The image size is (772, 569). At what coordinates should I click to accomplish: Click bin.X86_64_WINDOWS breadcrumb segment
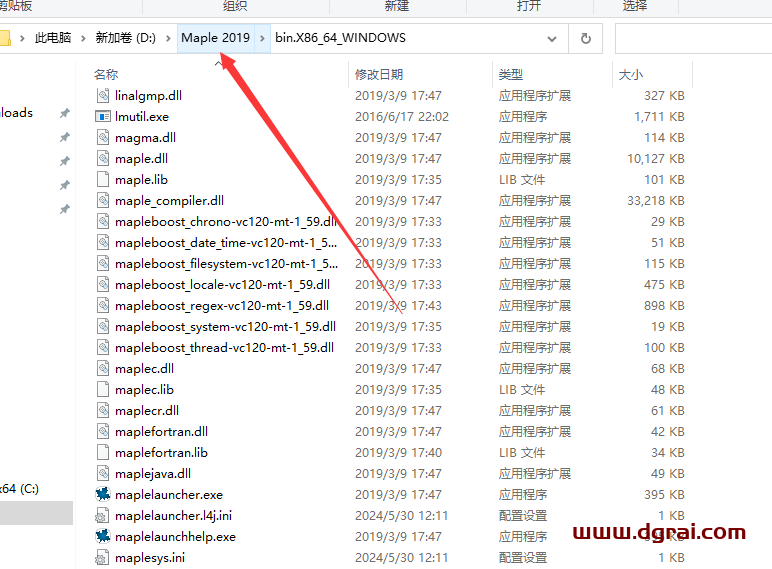[x=340, y=38]
